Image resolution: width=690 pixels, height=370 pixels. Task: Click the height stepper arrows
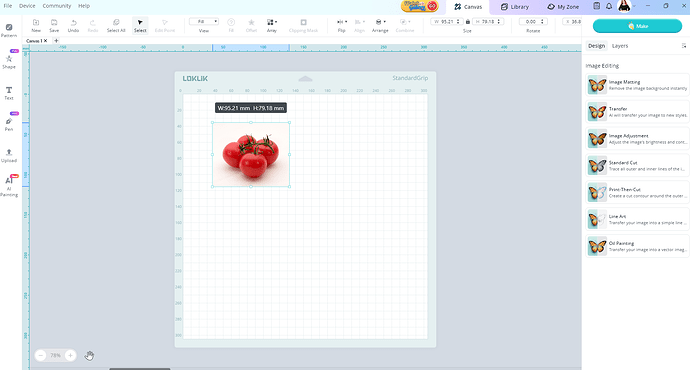[499, 22]
